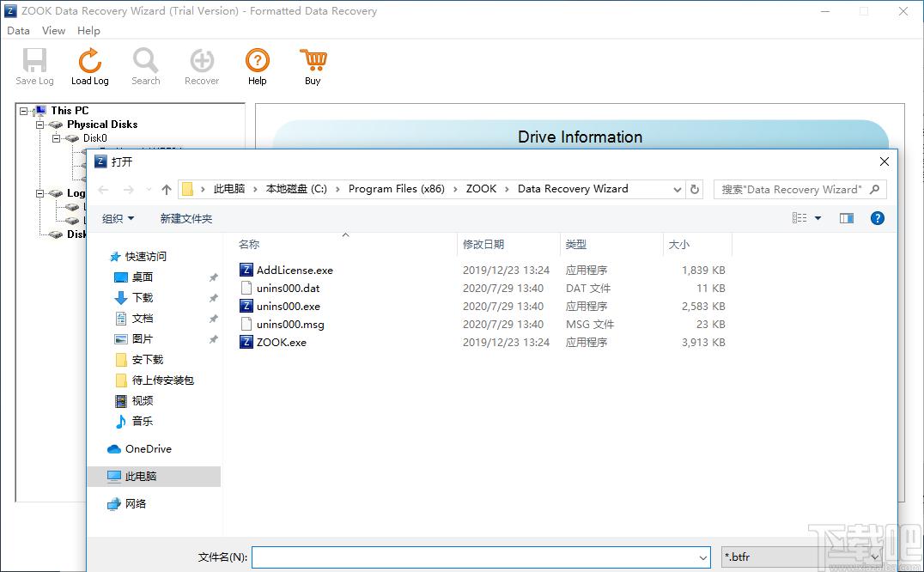Open 待上传安装包 folder
The height and width of the screenshot is (572, 924).
click(162, 380)
